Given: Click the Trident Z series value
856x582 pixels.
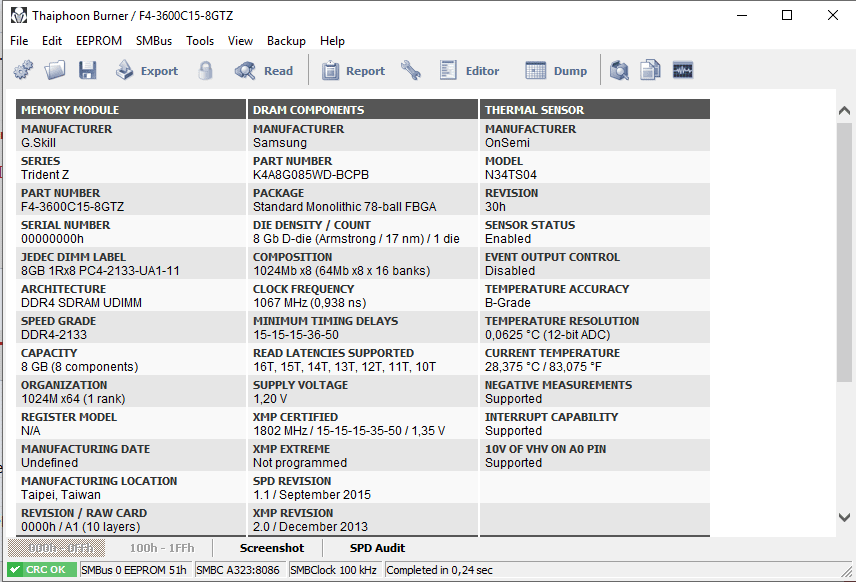Looking at the screenshot, I should 45,175.
